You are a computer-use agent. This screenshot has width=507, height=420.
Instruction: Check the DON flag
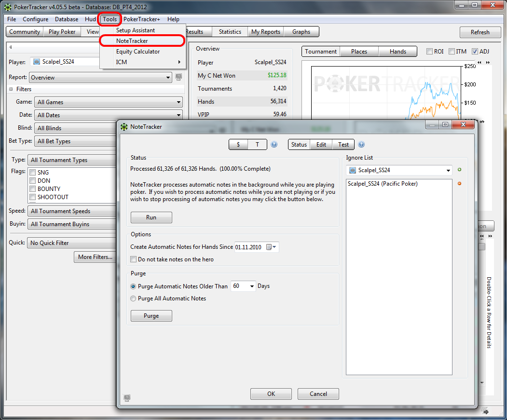click(x=33, y=181)
